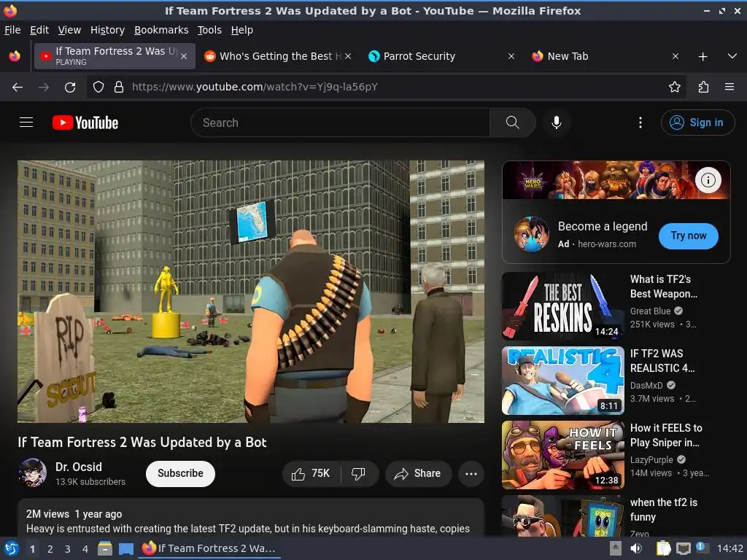Open tracking protection shield icon
747x560 pixels.
click(98, 87)
